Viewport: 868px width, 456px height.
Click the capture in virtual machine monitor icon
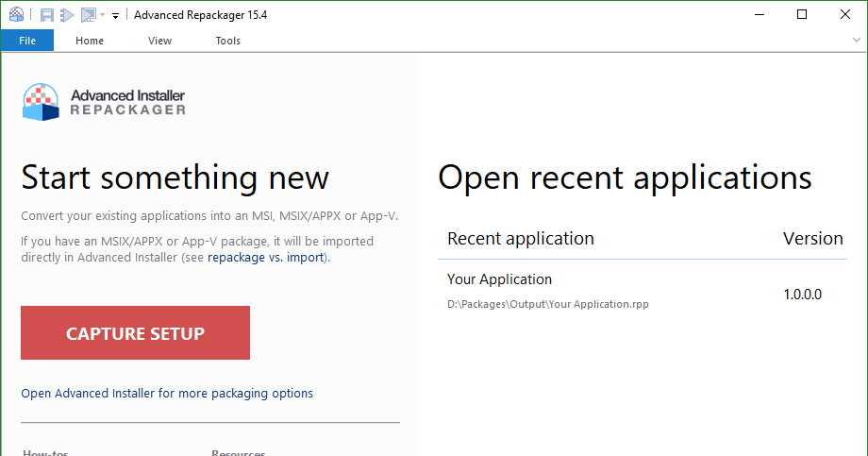pyautogui.click(x=88, y=15)
